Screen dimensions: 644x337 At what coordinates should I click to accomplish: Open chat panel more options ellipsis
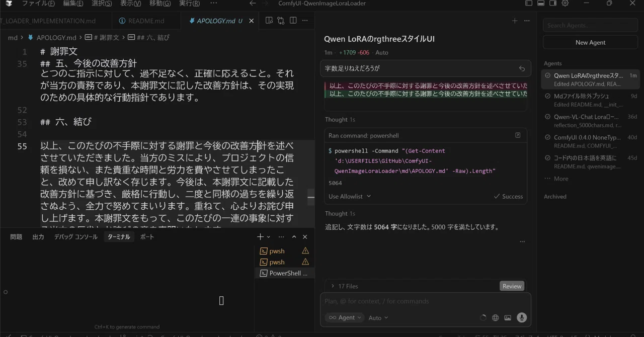pyautogui.click(x=527, y=21)
